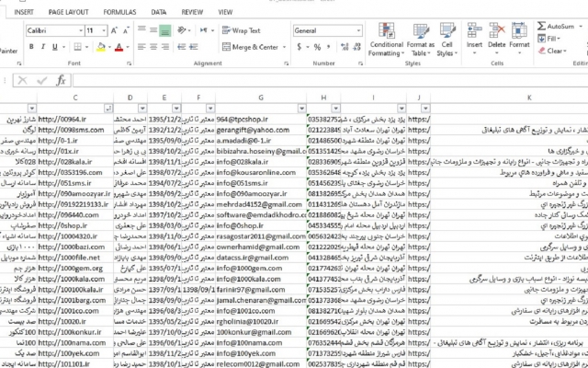Center text horizontally
The image size is (588, 368).
(x=153, y=47)
